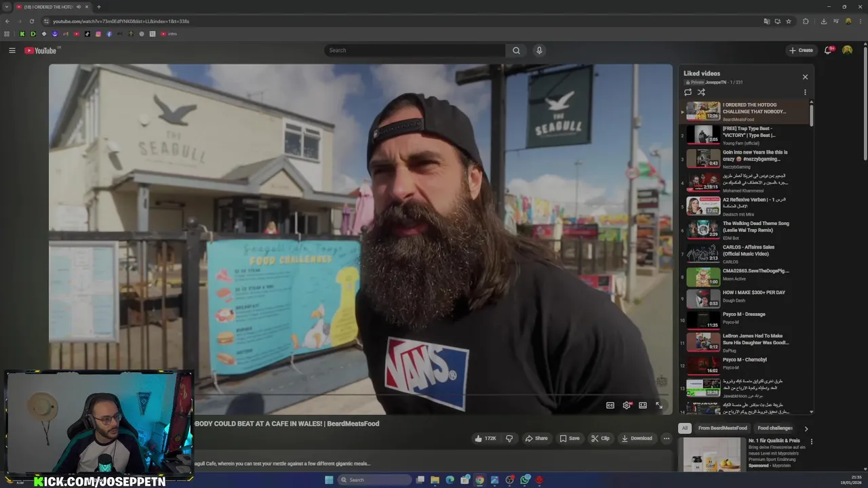Image resolution: width=868 pixels, height=488 pixels.
Task: Play CARLOS - Affaires Sales video
Action: coord(746,253)
